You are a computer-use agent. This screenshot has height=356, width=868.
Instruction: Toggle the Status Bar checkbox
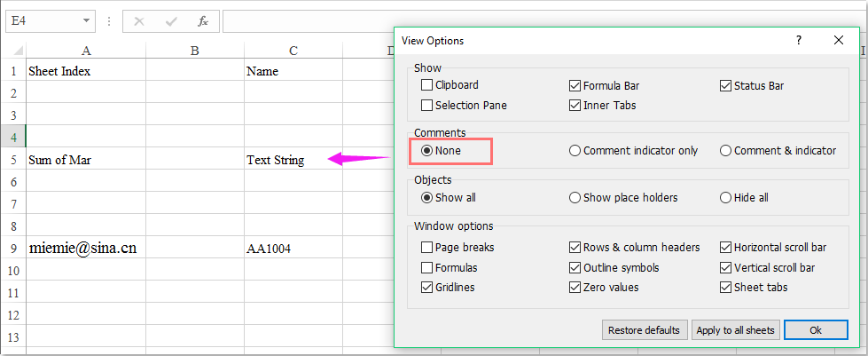coord(727,86)
